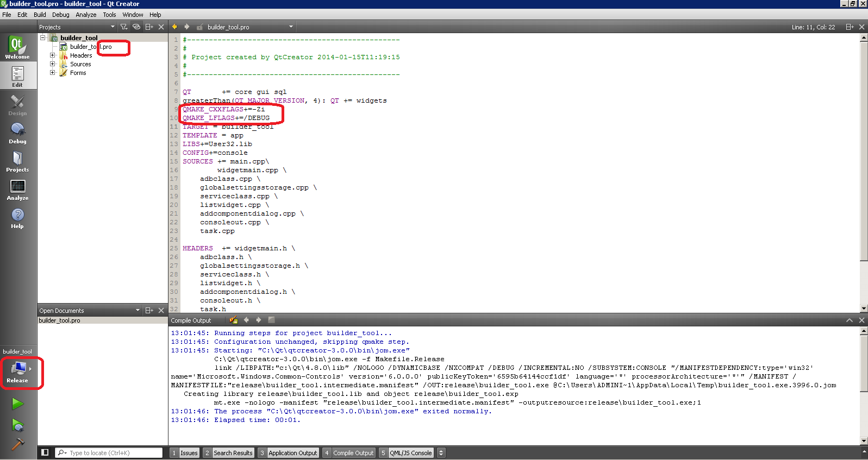868x460 pixels.
Task: Open the Debug menu
Action: [x=61, y=15]
